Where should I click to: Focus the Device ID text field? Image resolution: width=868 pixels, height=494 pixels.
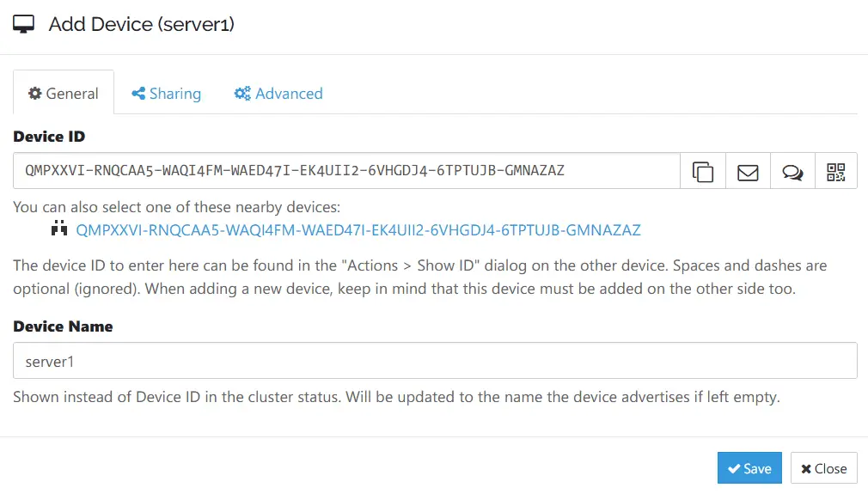346,171
